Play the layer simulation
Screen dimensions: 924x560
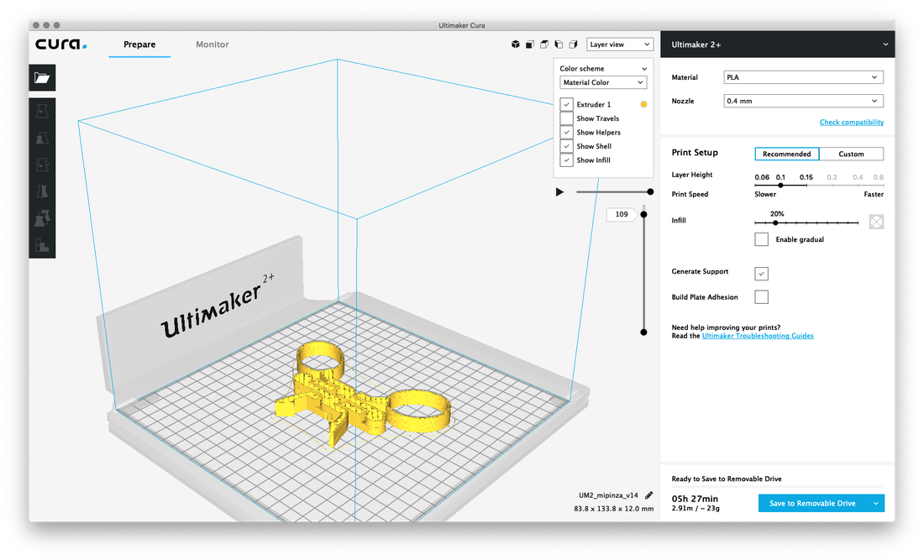[559, 192]
